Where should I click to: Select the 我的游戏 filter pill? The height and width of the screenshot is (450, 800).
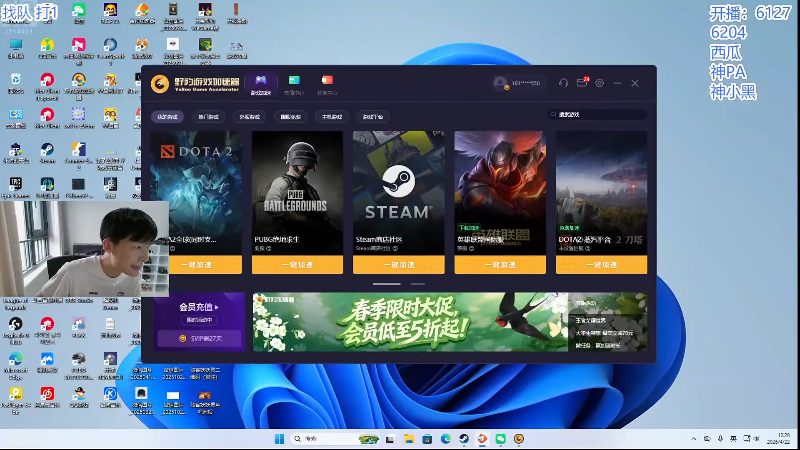[x=167, y=117]
